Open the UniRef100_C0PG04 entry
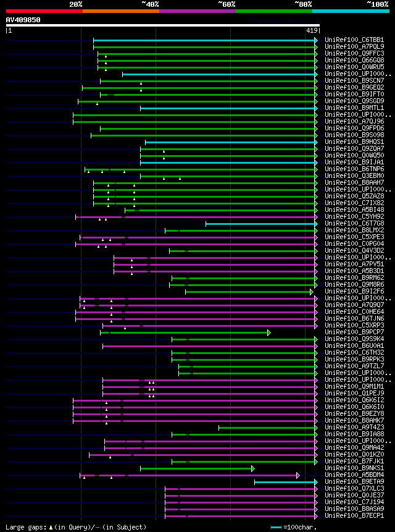 pyautogui.click(x=354, y=244)
